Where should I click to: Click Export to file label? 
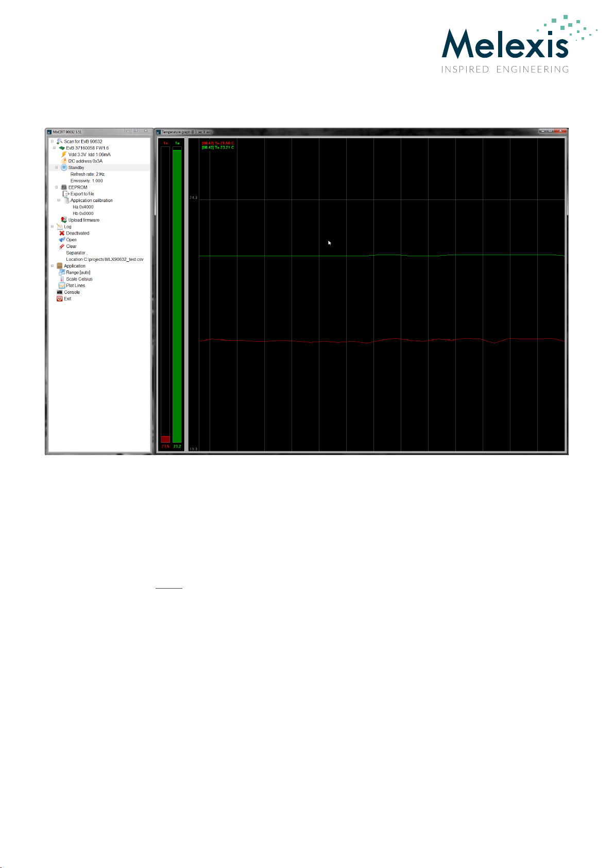(82, 194)
